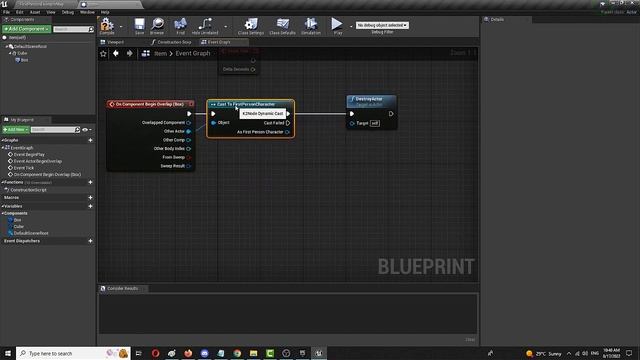The height and width of the screenshot is (360, 640).
Task: Add a new macro with the Macros plus
Action: click(90, 198)
